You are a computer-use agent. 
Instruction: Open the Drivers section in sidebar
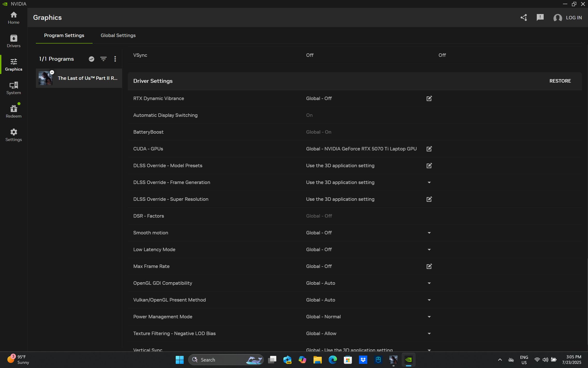click(13, 41)
